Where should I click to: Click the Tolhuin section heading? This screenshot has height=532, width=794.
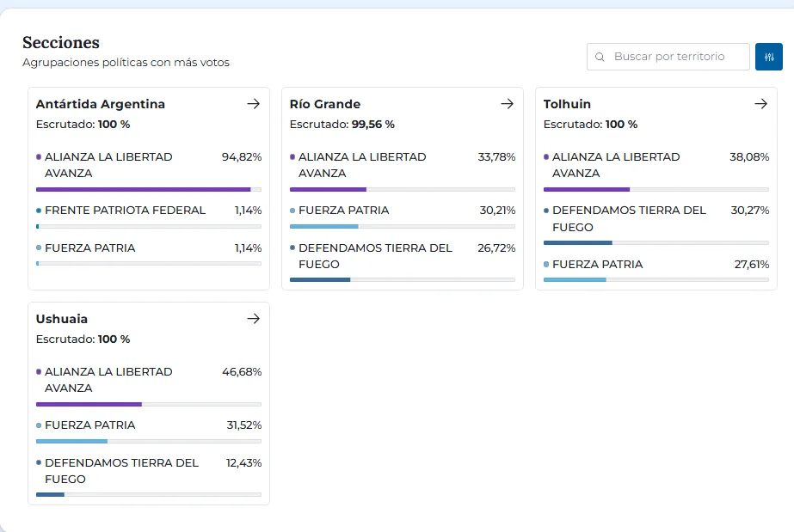(x=567, y=104)
